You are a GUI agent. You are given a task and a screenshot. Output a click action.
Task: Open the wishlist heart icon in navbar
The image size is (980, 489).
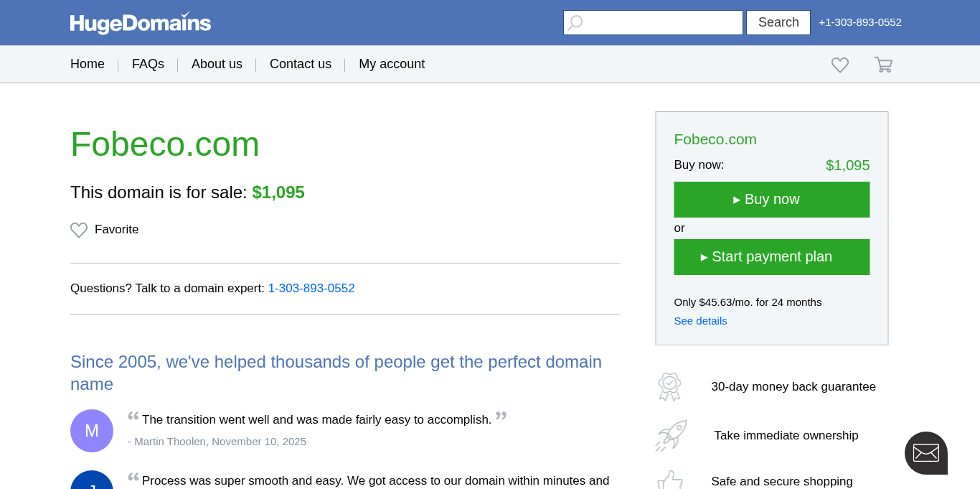840,65
